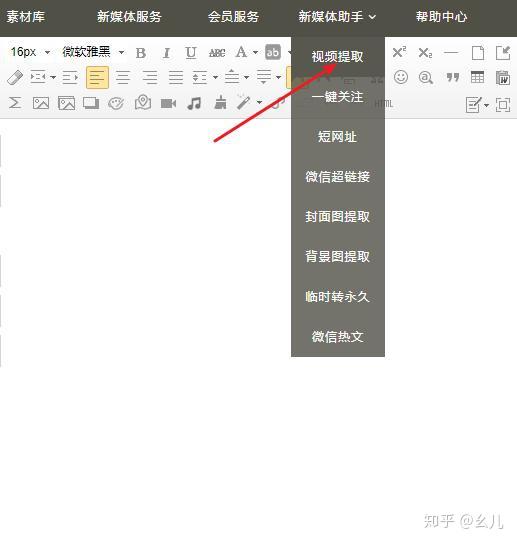The width and height of the screenshot is (517, 544).
Task: Open the 会员服务 navigation item
Action: (234, 17)
